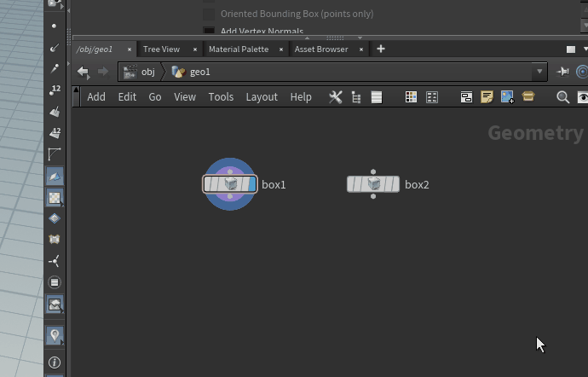
Task: Toggle the display flag on box1 node
Action: (251, 184)
